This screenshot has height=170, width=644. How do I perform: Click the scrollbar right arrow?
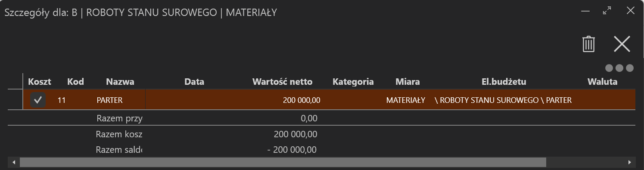[x=630, y=162]
